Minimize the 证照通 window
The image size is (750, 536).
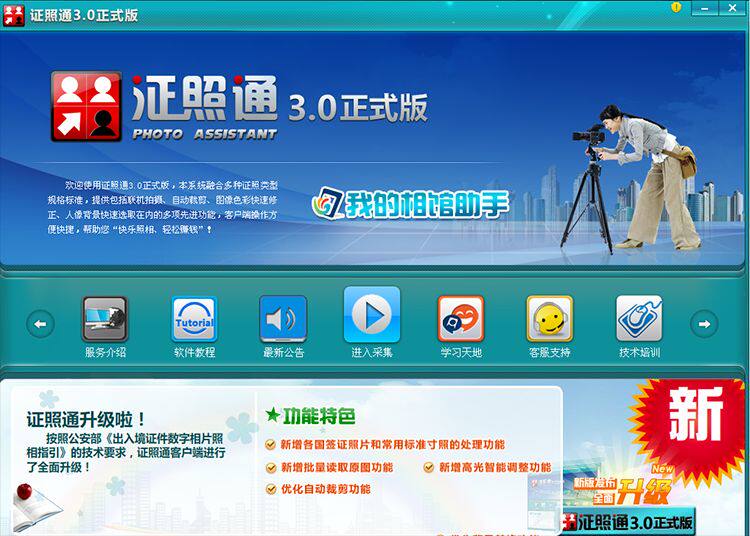pyautogui.click(x=705, y=8)
